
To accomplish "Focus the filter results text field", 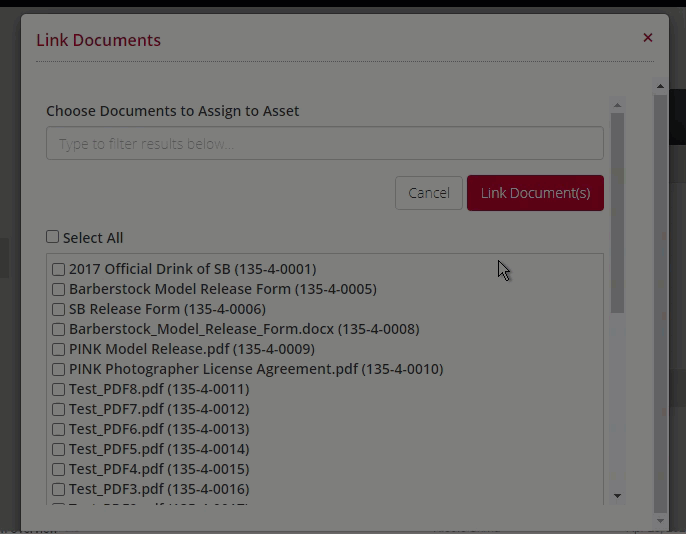I will (x=325, y=143).
